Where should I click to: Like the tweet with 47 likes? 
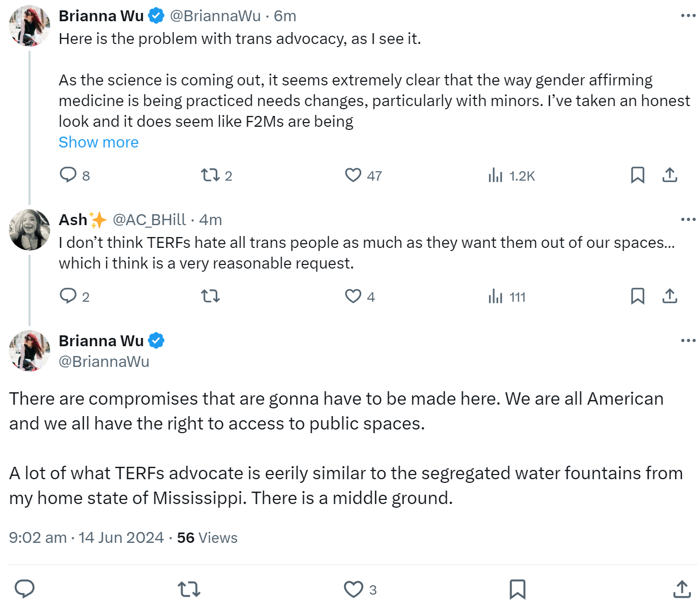pos(353,175)
